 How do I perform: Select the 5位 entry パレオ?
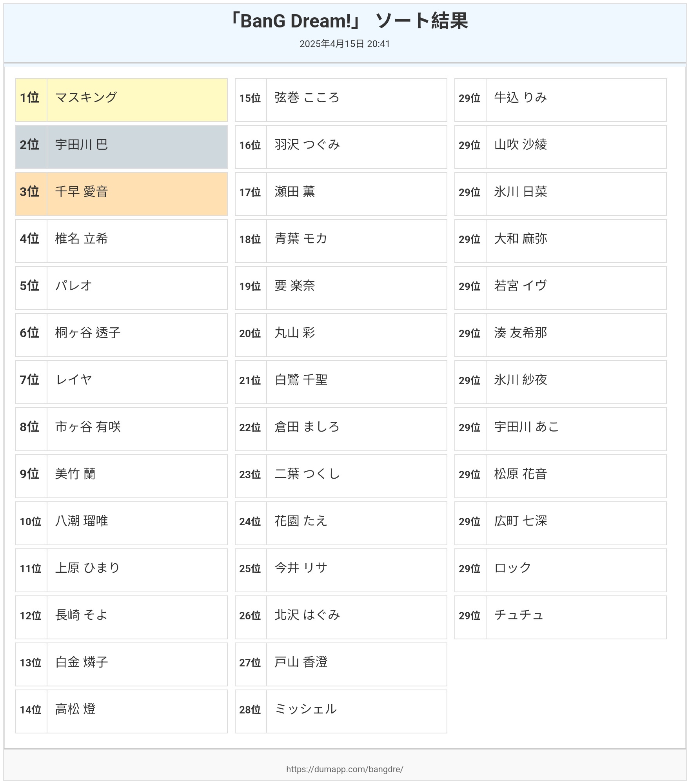pyautogui.click(x=122, y=288)
